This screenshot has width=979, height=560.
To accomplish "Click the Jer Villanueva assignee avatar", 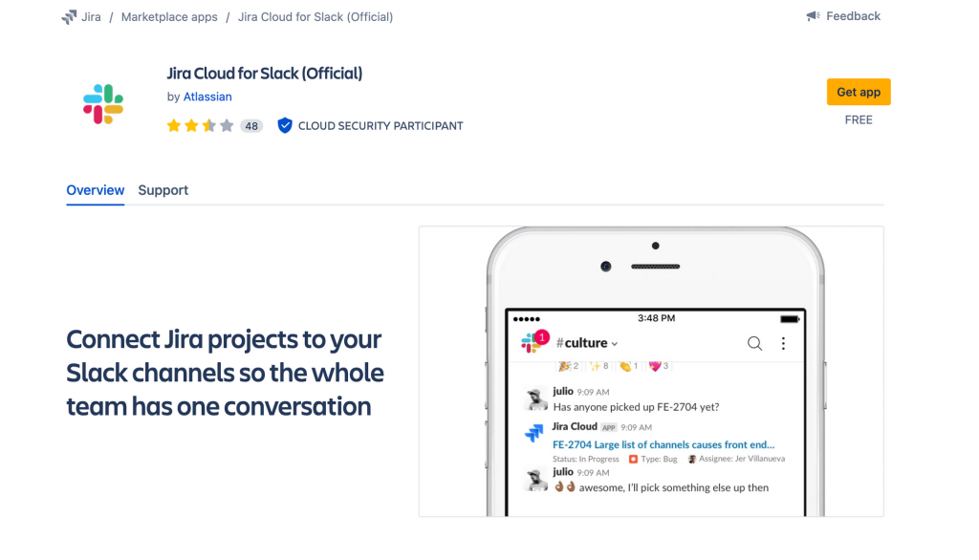I will (x=692, y=459).
